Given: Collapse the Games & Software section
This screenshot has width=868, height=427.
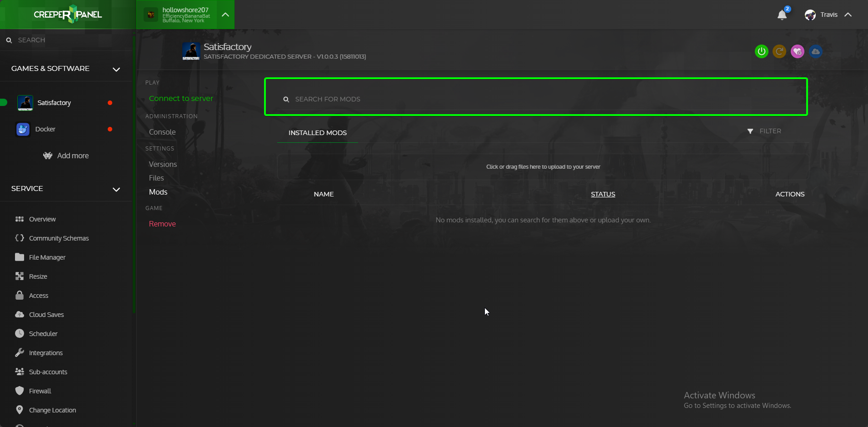Looking at the screenshot, I should (x=116, y=69).
